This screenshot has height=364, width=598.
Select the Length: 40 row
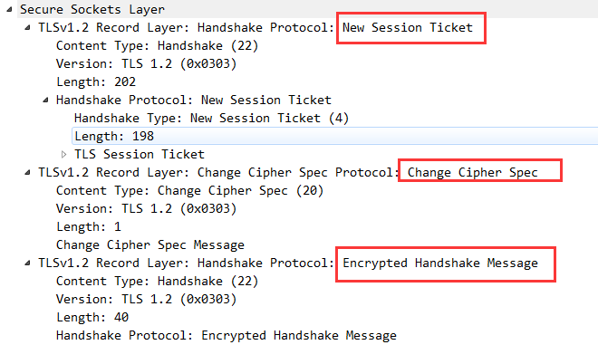pos(92,318)
